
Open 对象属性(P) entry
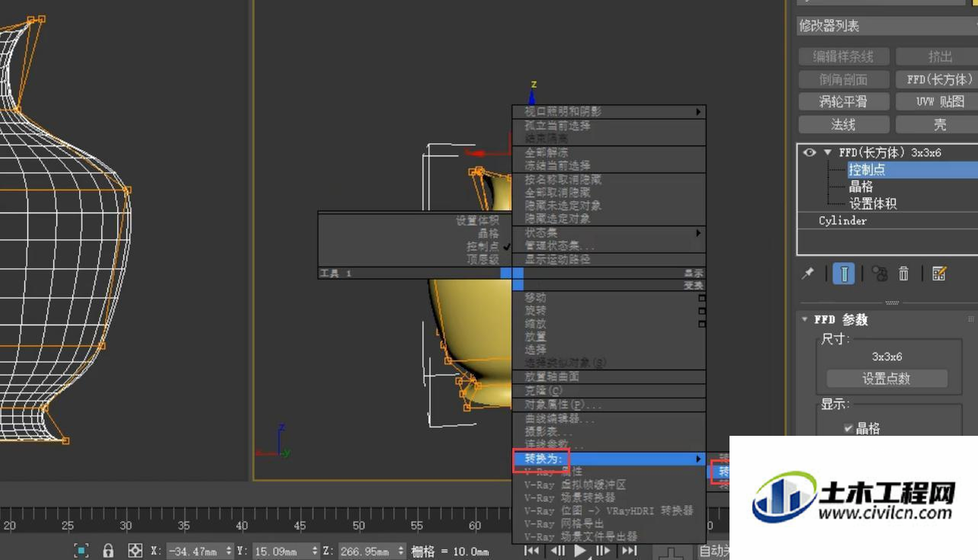pos(609,405)
